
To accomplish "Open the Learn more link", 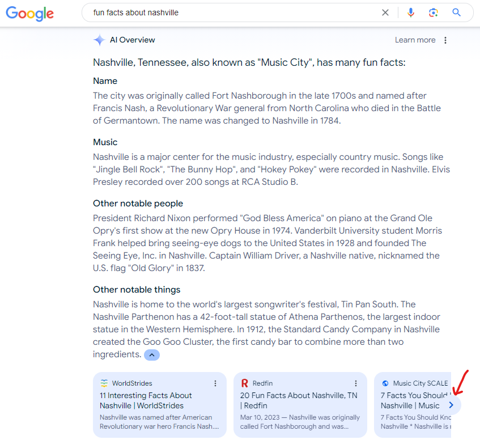I will [415, 40].
